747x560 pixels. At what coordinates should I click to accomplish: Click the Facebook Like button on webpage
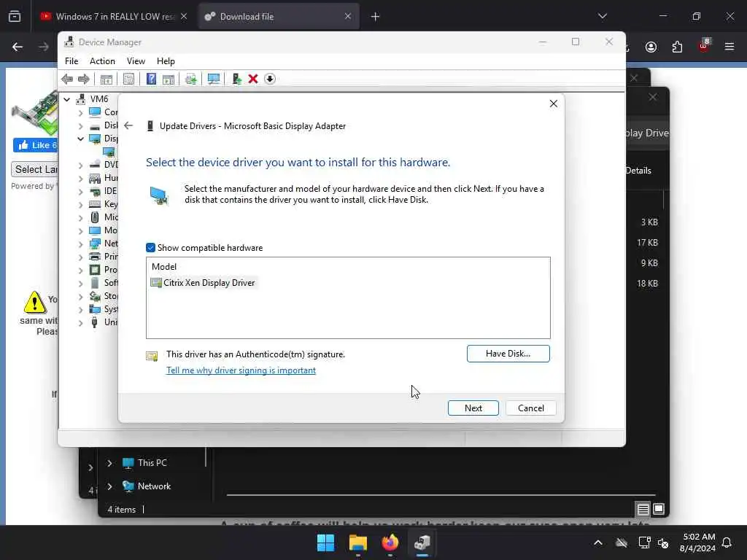[36, 145]
